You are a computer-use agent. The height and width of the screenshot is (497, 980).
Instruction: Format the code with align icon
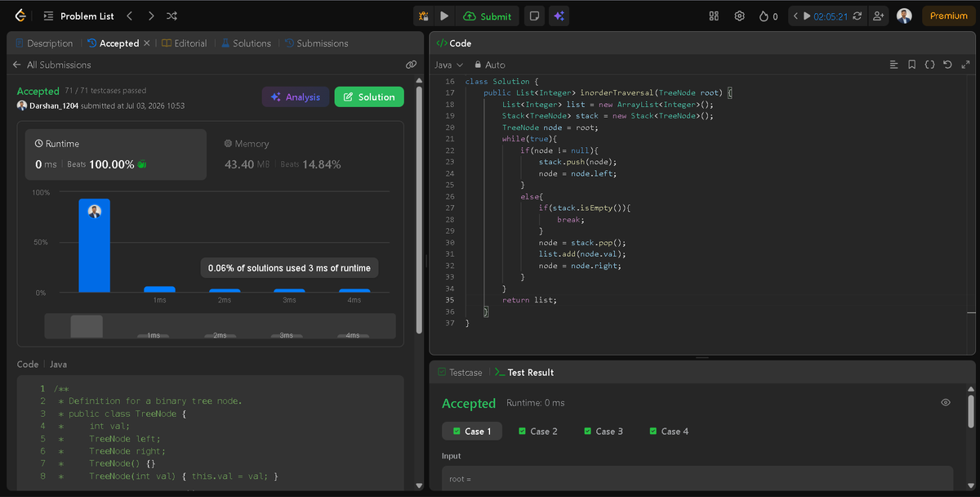(893, 65)
